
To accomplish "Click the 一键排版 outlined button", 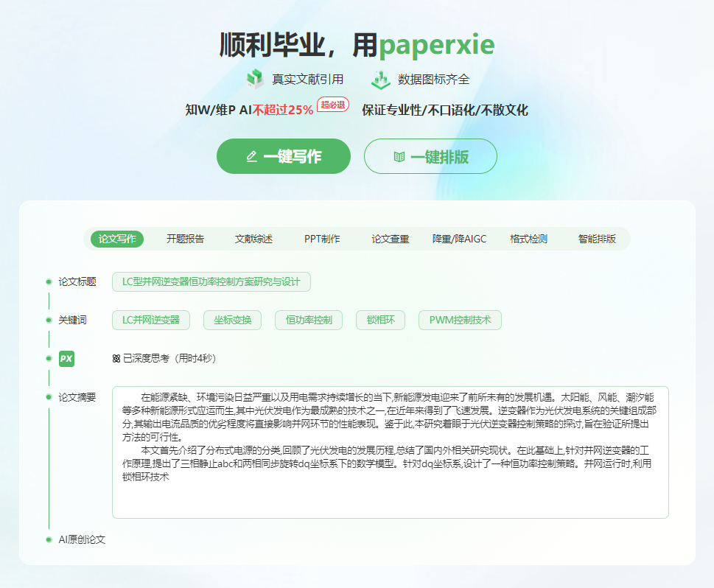I will pos(430,156).
